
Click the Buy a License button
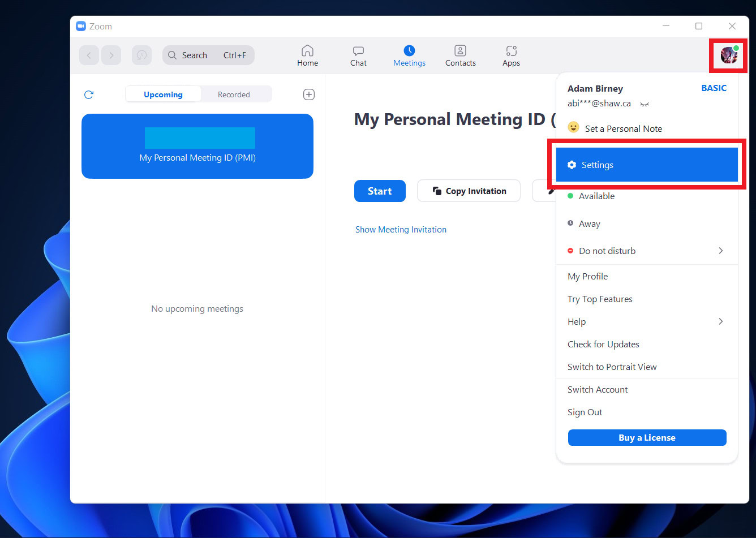647,438
